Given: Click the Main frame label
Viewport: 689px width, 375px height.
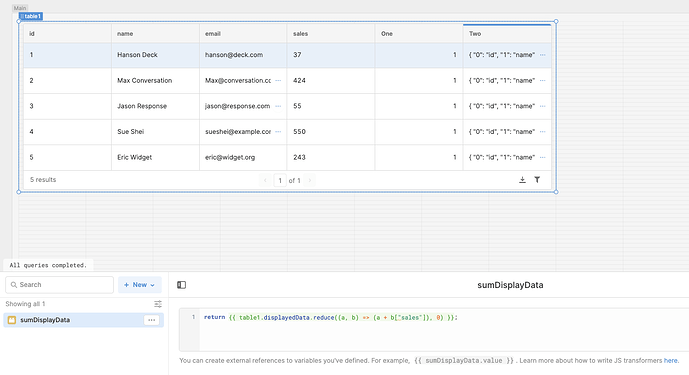Looking at the screenshot, I should 20,8.
